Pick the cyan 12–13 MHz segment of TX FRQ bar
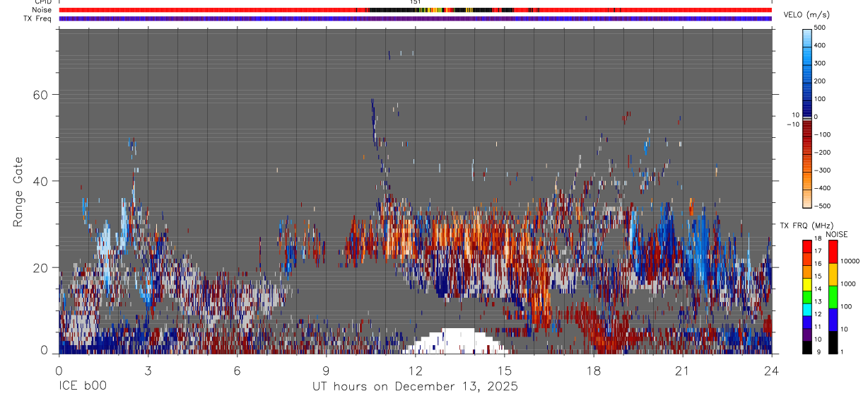Image resolution: width=868 pixels, height=401 pixels. [807, 310]
